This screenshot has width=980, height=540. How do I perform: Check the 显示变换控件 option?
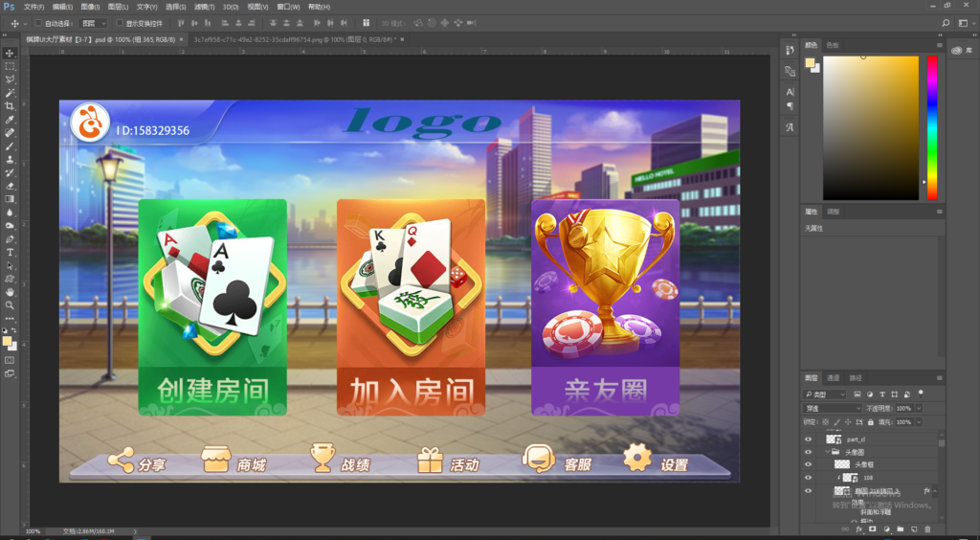(x=120, y=22)
